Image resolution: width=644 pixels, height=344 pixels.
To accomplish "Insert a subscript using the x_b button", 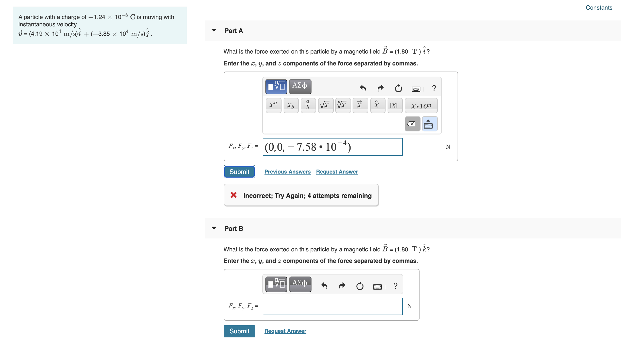I will 291,106.
